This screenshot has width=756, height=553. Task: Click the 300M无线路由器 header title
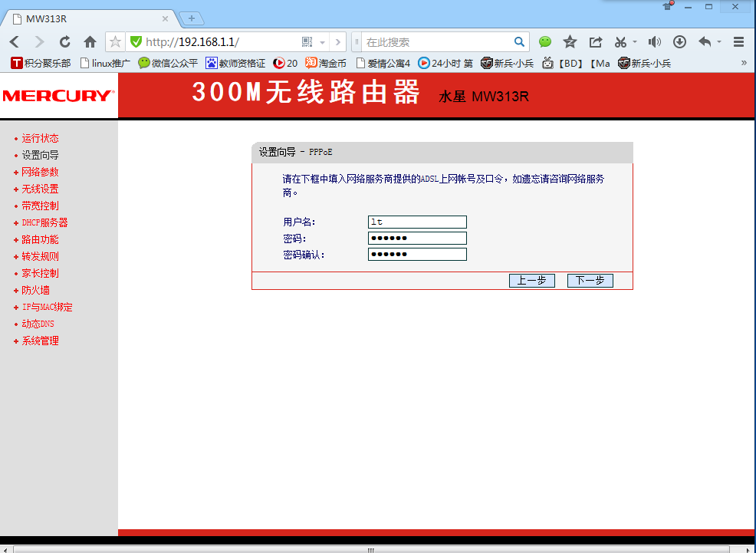(306, 91)
